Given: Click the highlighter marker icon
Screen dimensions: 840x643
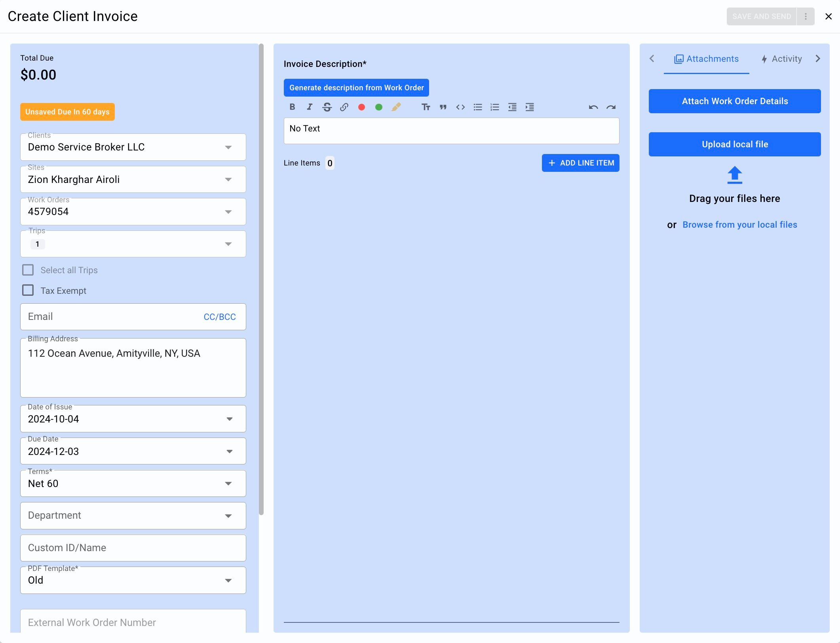Looking at the screenshot, I should (x=396, y=107).
